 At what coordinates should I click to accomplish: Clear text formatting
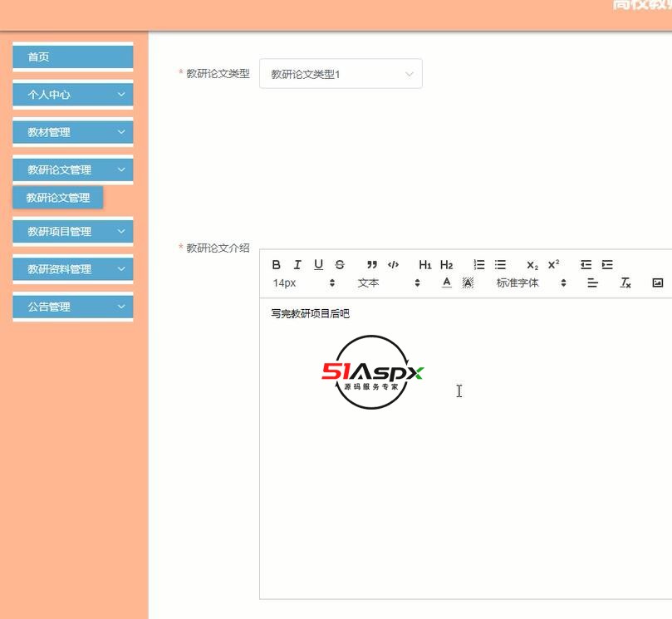point(625,282)
